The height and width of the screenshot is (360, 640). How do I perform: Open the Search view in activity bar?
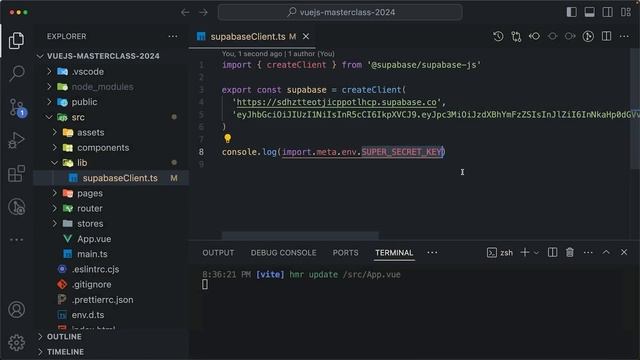tap(16, 73)
